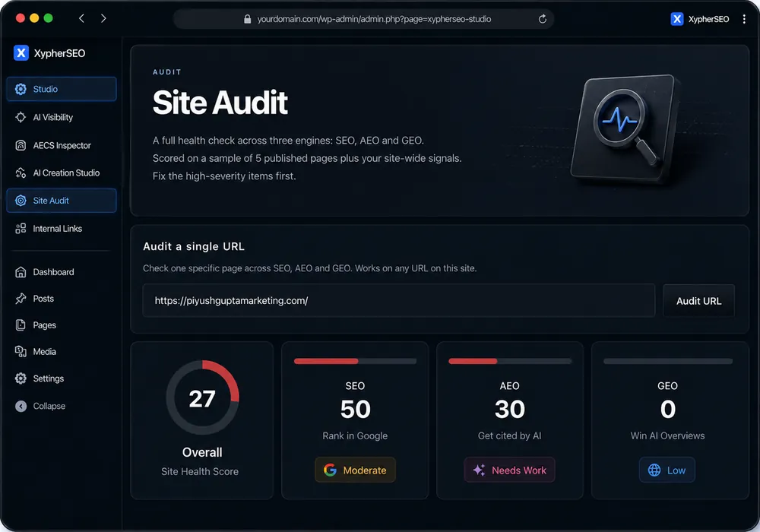
Task: Click the GEO score value 0
Action: click(x=667, y=410)
